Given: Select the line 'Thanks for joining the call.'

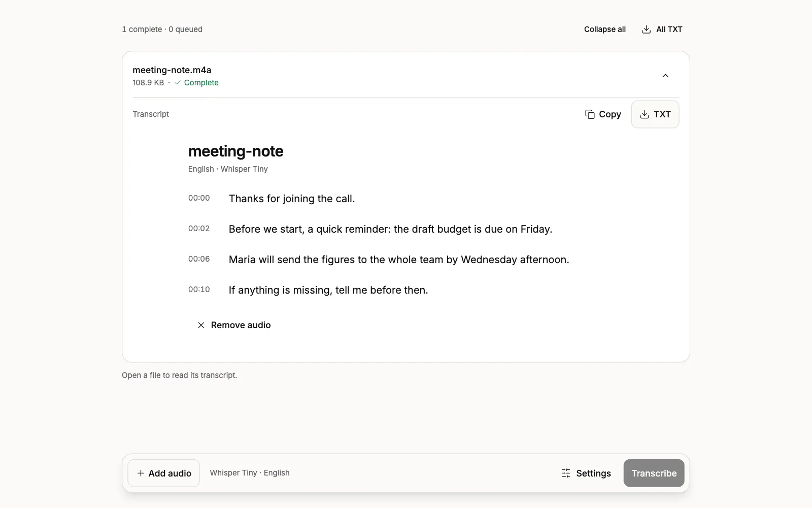Looking at the screenshot, I should 292,199.
